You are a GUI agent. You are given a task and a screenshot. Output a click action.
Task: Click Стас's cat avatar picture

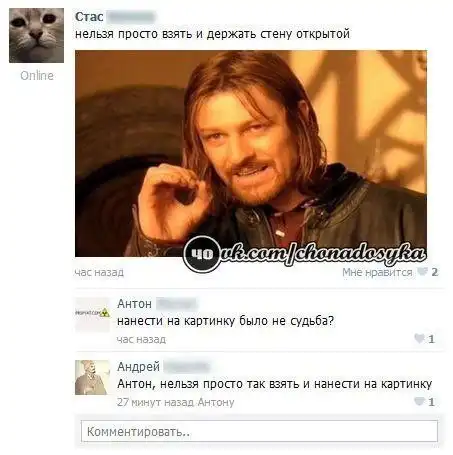(x=36, y=35)
